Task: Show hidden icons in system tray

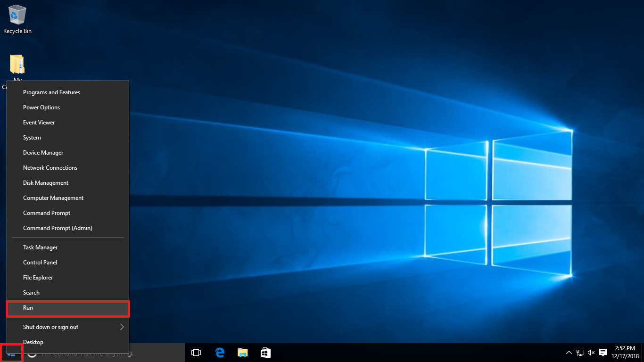Action: 569,353
